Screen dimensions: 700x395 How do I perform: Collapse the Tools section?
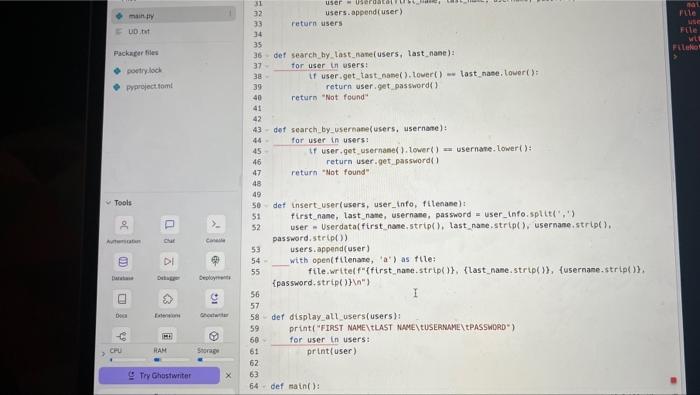(x=108, y=203)
